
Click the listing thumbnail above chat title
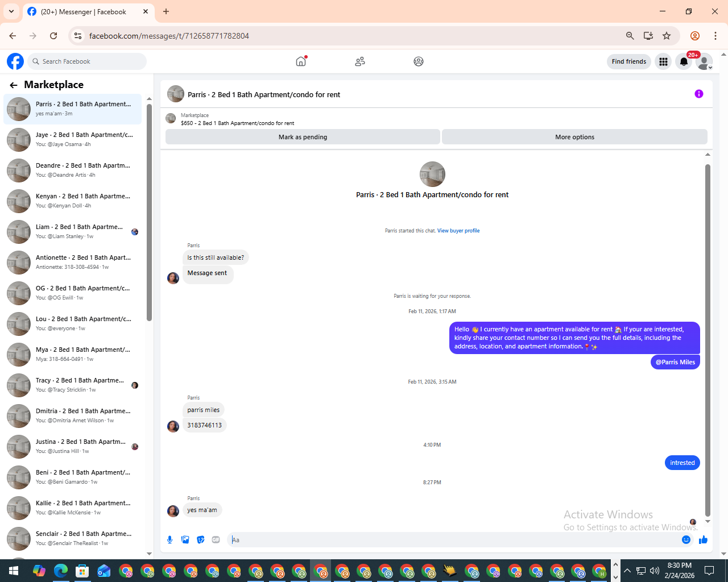pyautogui.click(x=432, y=174)
